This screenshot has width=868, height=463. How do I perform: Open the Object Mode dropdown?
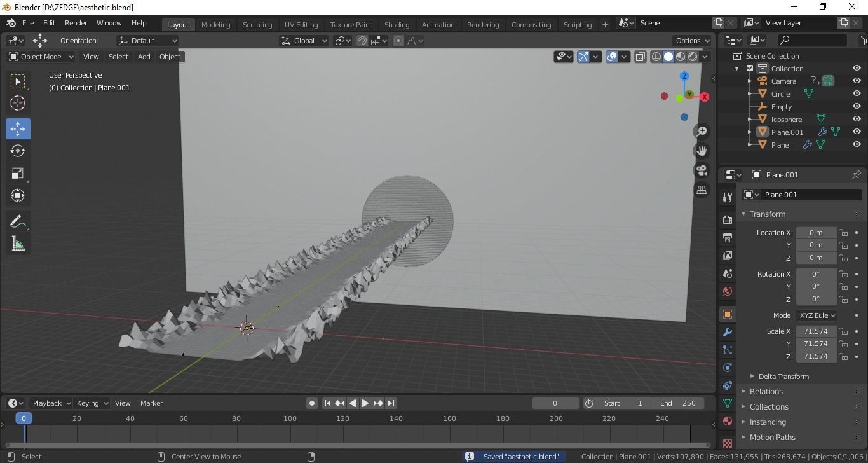[41, 57]
